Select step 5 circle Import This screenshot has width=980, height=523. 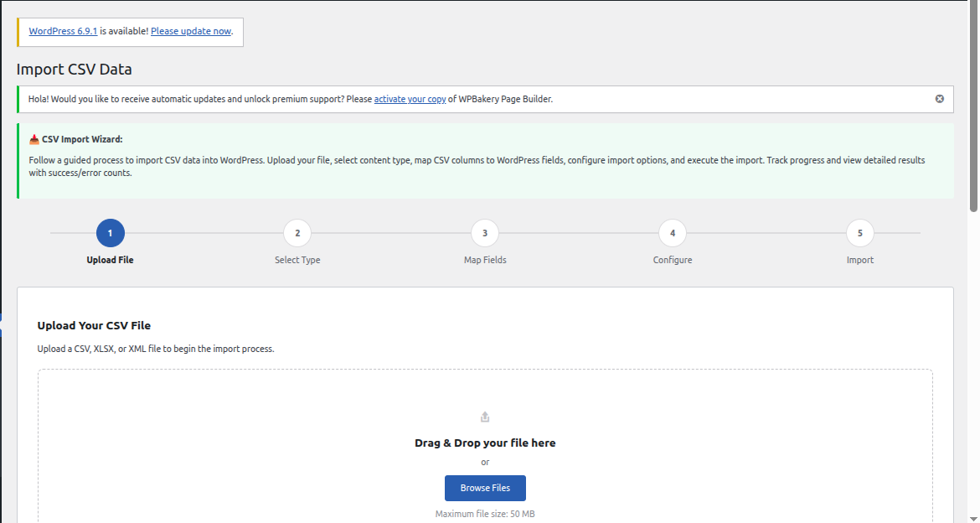860,233
